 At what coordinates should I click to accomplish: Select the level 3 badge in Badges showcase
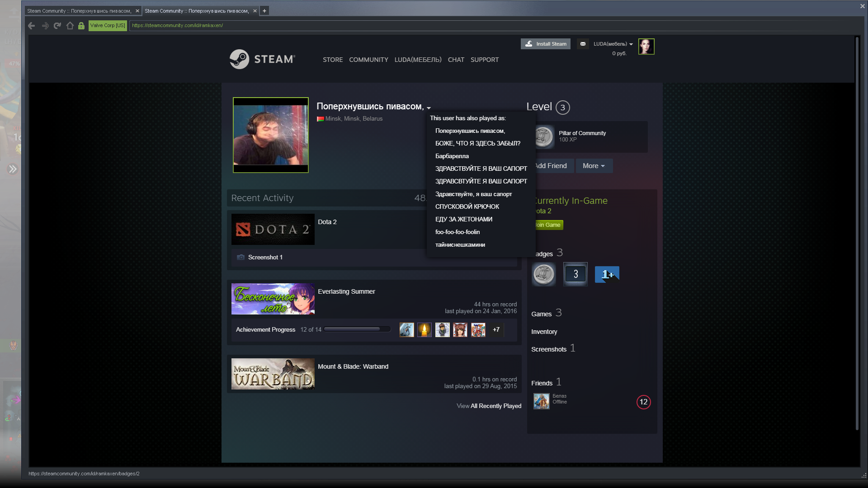click(x=575, y=274)
